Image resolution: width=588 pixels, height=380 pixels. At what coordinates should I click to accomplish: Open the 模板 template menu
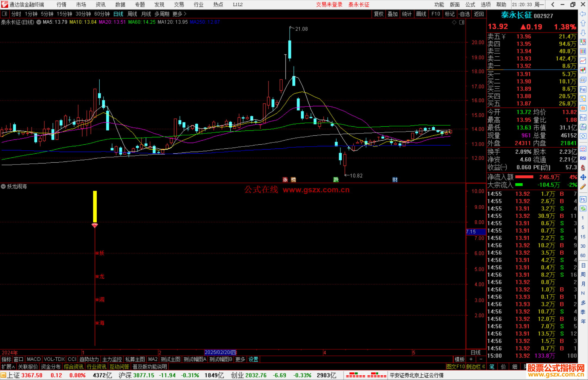click(x=460, y=359)
